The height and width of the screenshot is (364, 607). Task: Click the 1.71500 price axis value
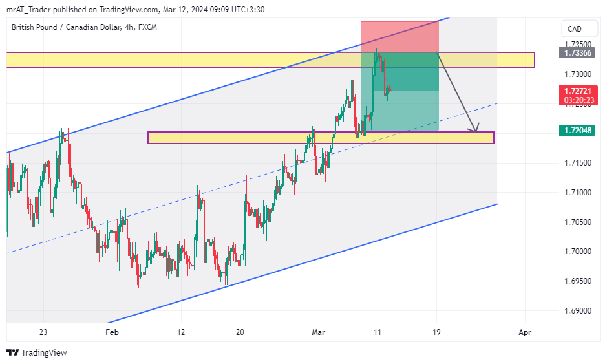[577, 163]
